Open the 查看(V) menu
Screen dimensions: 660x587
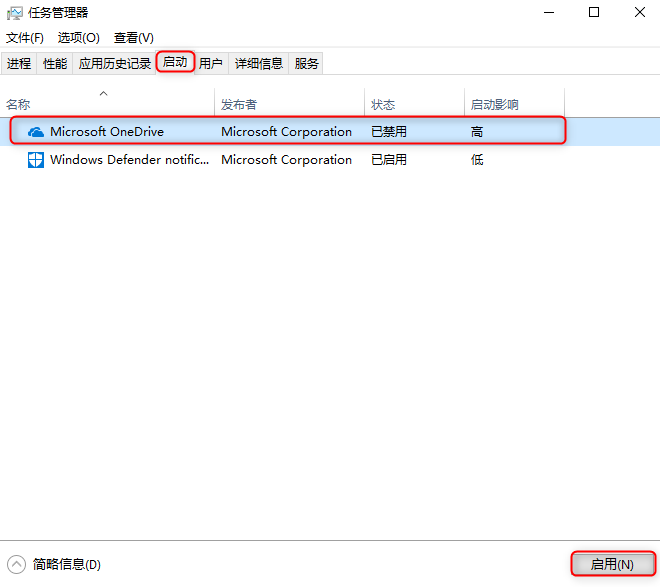[133, 38]
